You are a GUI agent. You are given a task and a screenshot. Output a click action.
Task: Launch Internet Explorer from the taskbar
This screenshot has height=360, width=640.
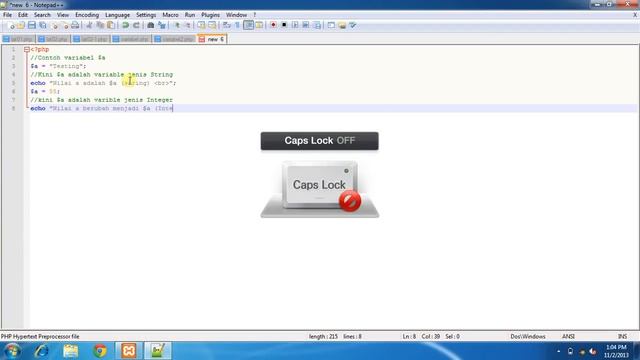41,351
